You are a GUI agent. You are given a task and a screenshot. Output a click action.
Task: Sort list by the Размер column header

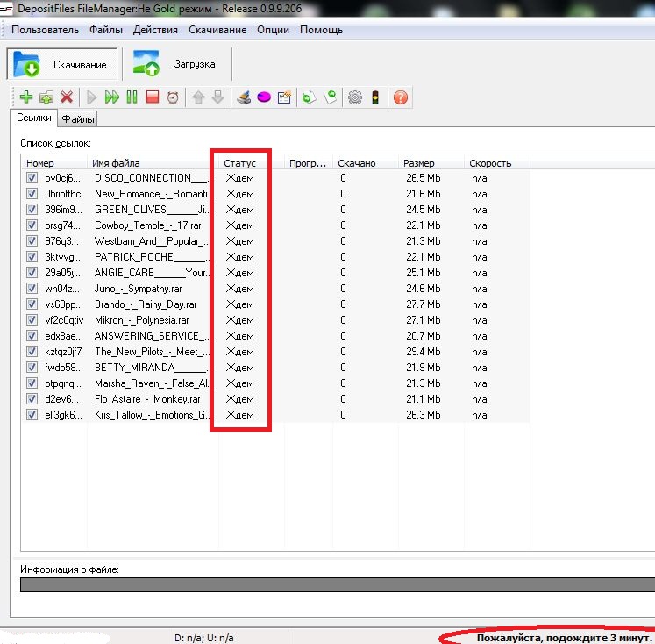(418, 163)
